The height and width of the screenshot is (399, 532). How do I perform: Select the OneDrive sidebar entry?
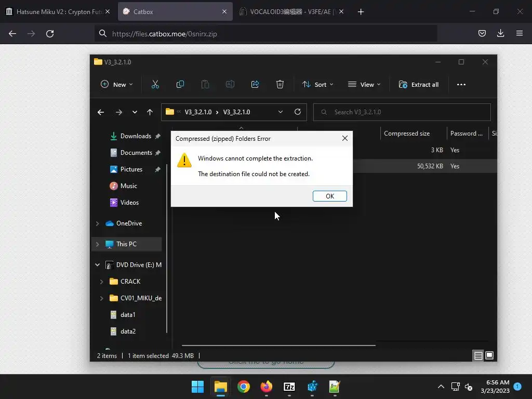[x=129, y=223]
